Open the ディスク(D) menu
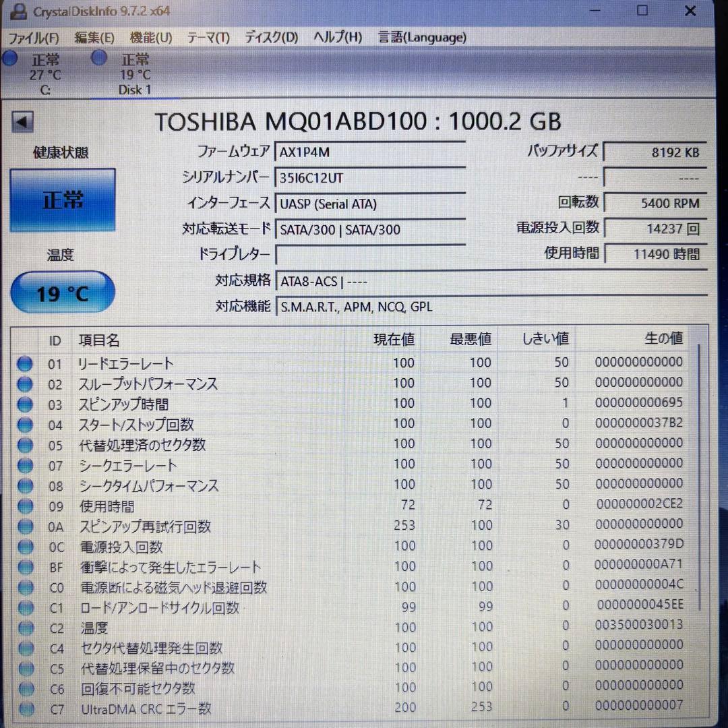728x728 pixels. [x=272, y=36]
